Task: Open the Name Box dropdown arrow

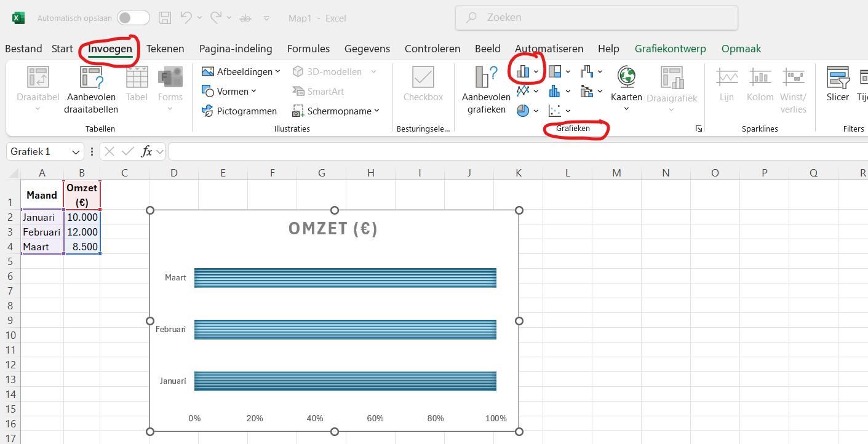Action: 76,152
